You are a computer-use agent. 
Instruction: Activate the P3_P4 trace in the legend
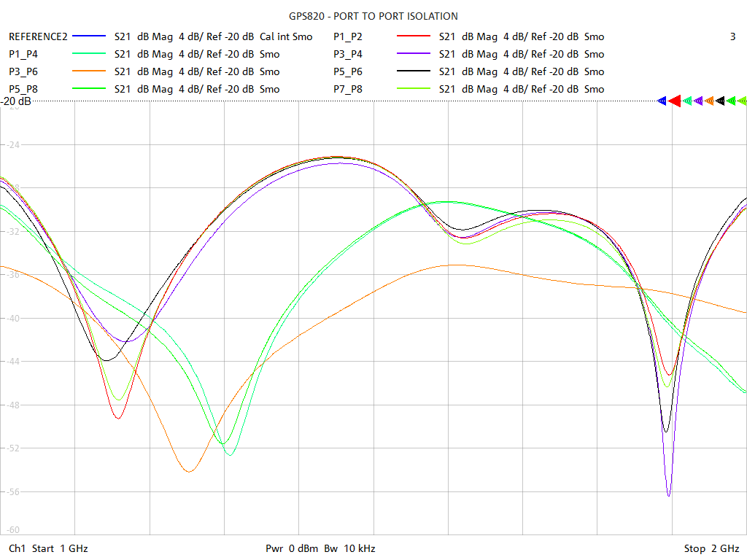pyautogui.click(x=348, y=54)
